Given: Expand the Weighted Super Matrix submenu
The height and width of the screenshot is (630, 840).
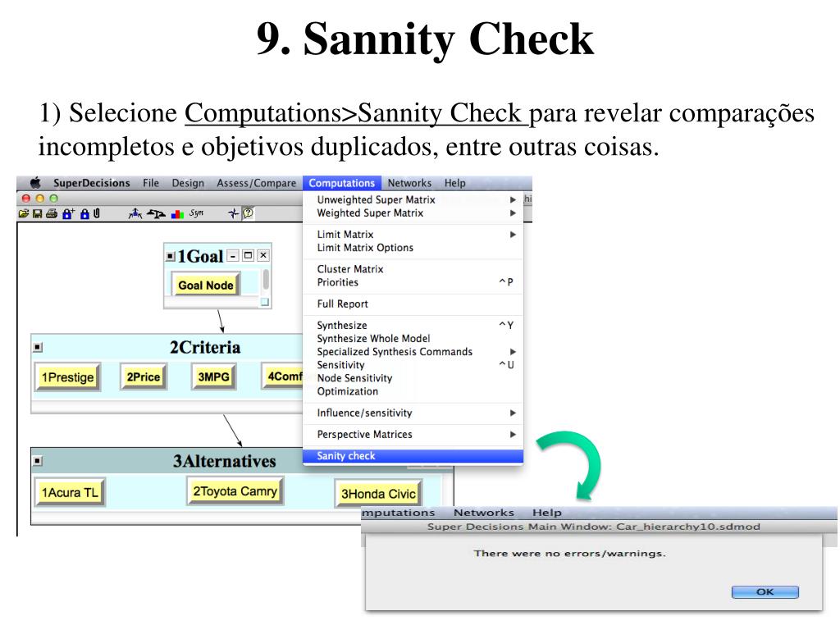Looking at the screenshot, I should (413, 212).
